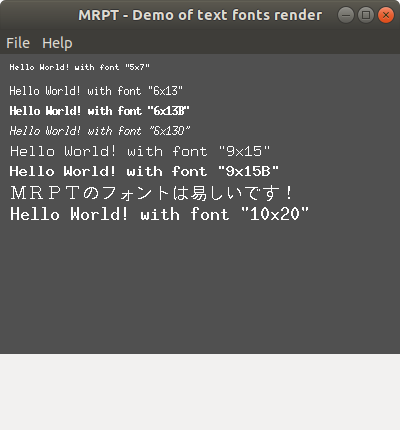
Task: Click the italic line with font "6x13O"
Action: (100, 131)
